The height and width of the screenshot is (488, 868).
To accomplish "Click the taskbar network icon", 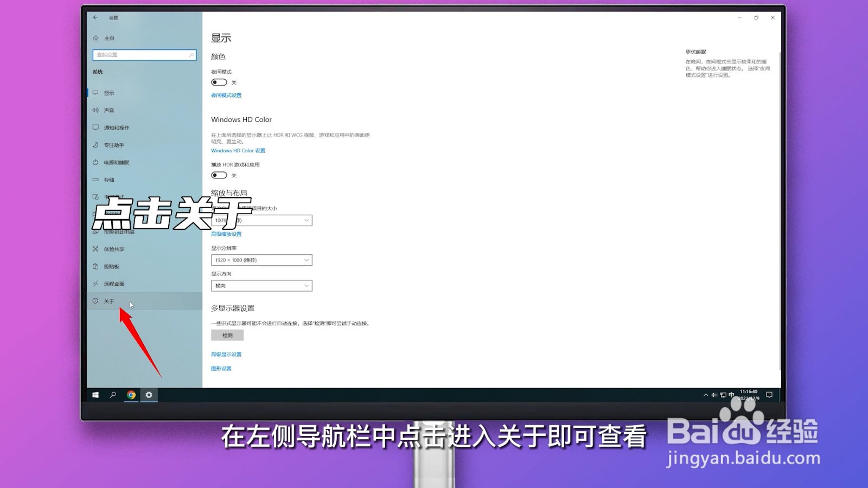I will 723,395.
